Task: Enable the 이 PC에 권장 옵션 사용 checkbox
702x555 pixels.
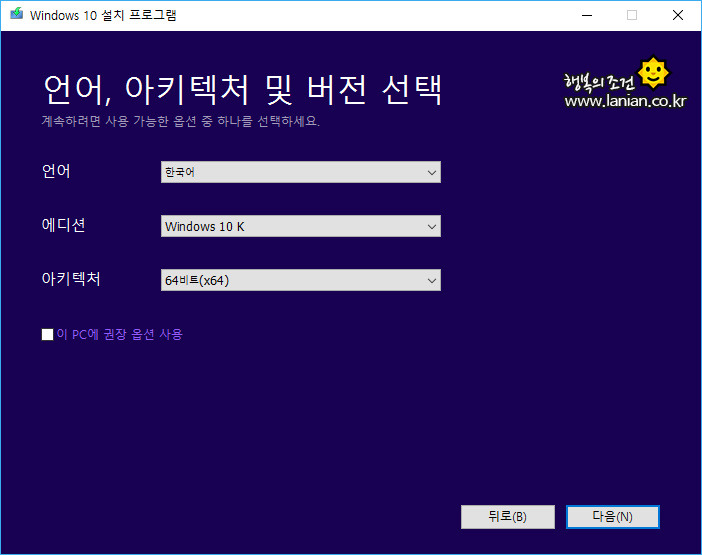Action: tap(47, 334)
